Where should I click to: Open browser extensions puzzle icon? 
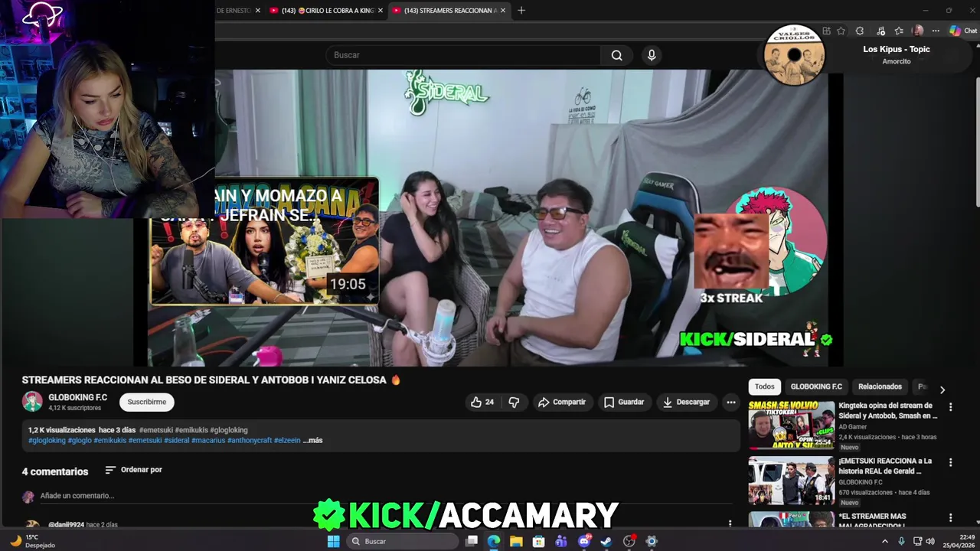tap(860, 31)
